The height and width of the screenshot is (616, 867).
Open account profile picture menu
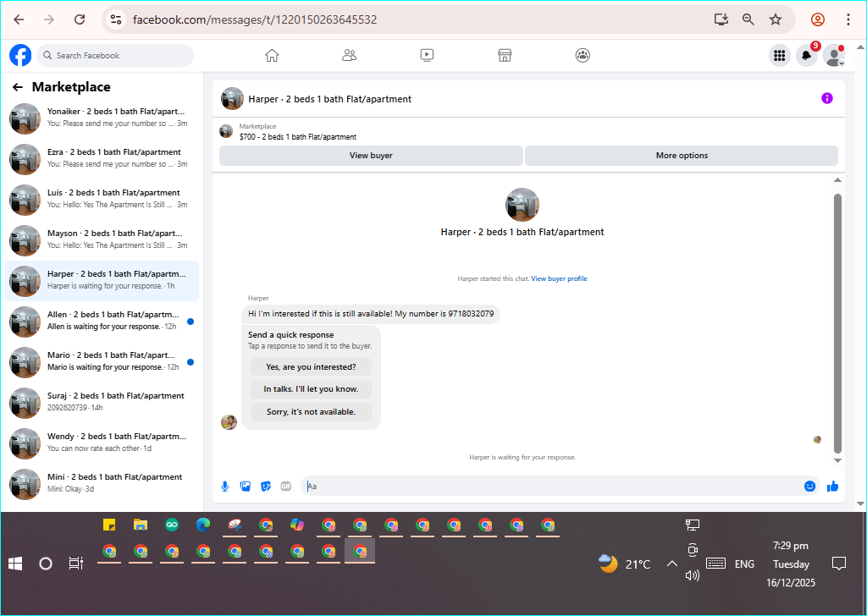[834, 55]
